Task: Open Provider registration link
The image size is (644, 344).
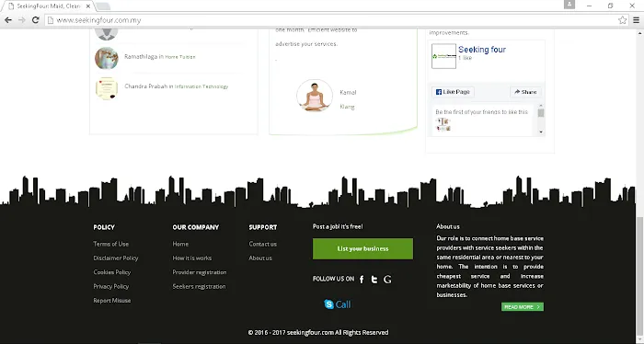Action: pyautogui.click(x=200, y=272)
